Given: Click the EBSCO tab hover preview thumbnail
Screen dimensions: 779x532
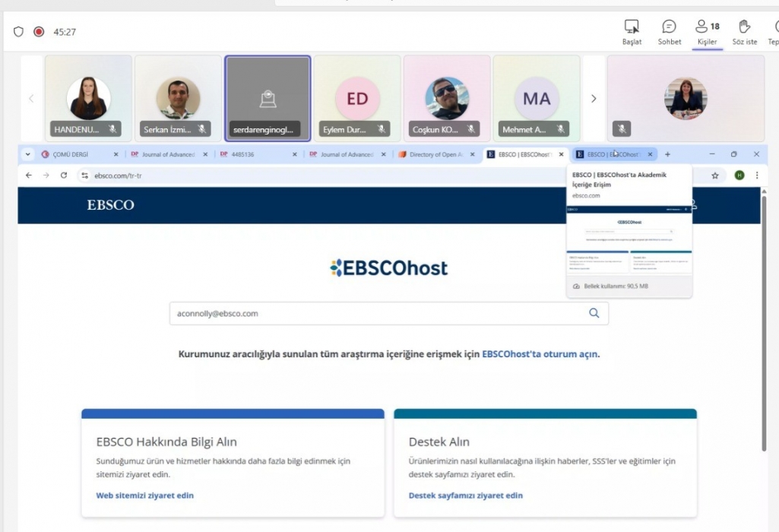Looking at the screenshot, I should click(629, 239).
